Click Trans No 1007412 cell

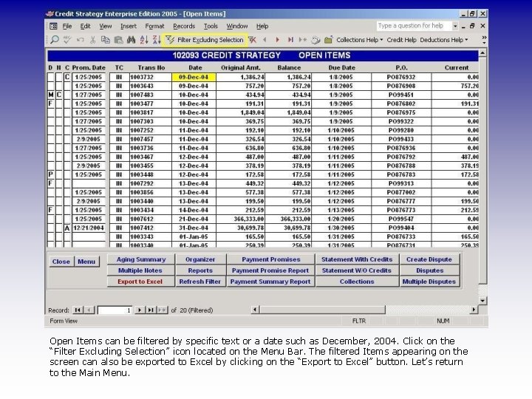click(150, 228)
